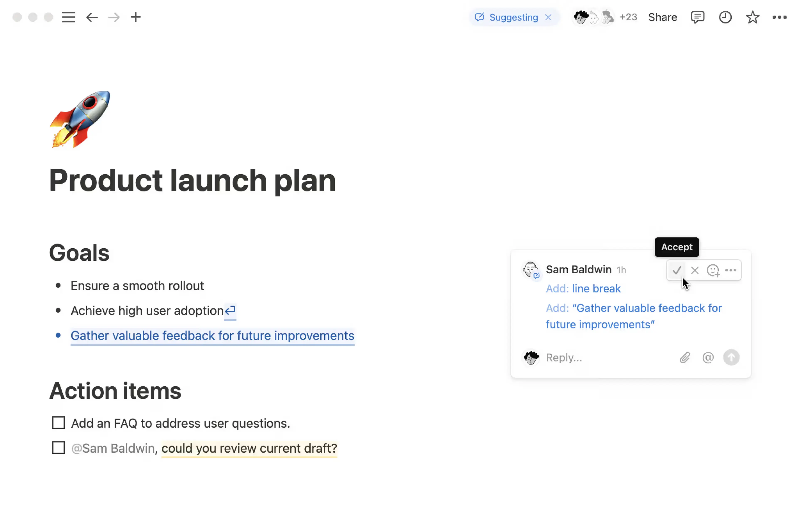Exit Suggesting mode with its X
The width and height of the screenshot is (799, 532).
(x=548, y=17)
